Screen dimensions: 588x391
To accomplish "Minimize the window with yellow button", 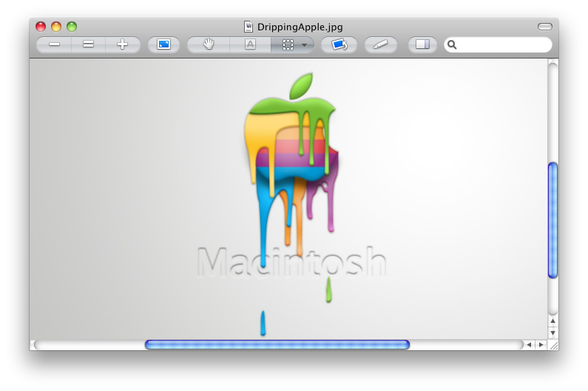I will [56, 27].
